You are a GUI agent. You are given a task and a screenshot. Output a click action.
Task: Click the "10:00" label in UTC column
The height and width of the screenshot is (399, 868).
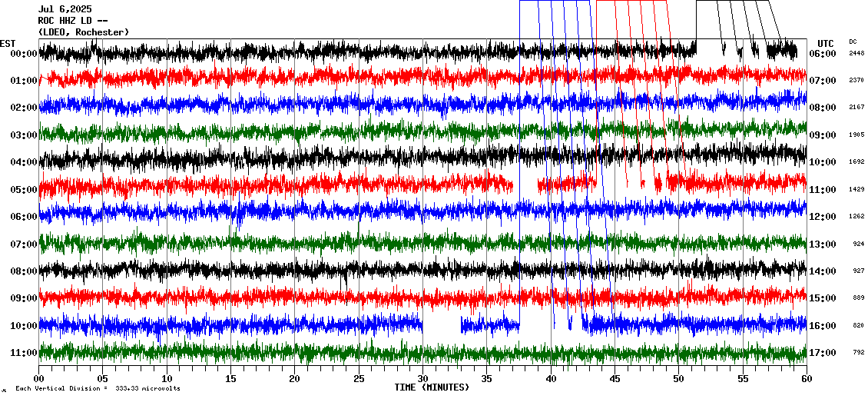pos(823,162)
